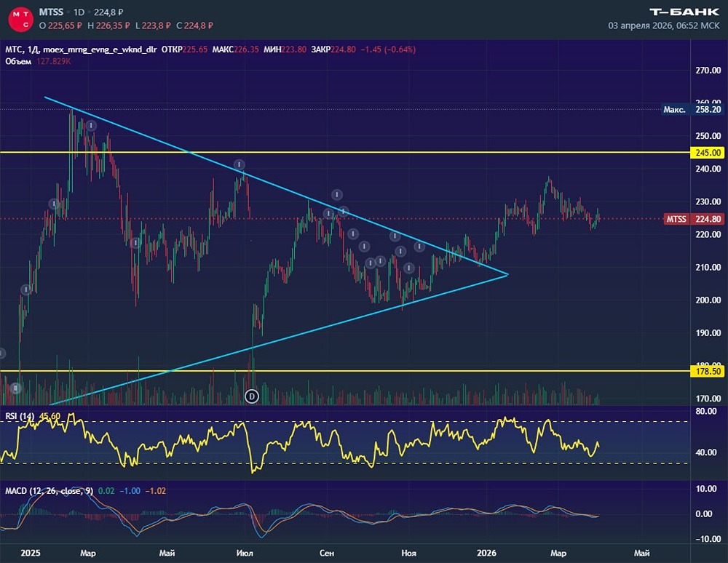Click the Ноя label on time axis
Viewport: 728px width, 563px height.
(x=408, y=553)
